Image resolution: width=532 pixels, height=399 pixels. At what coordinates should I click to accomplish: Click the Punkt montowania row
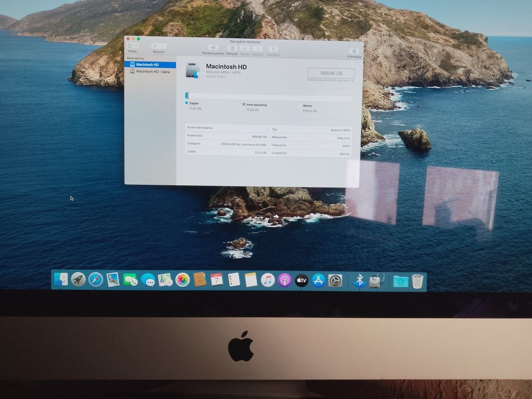point(227,128)
